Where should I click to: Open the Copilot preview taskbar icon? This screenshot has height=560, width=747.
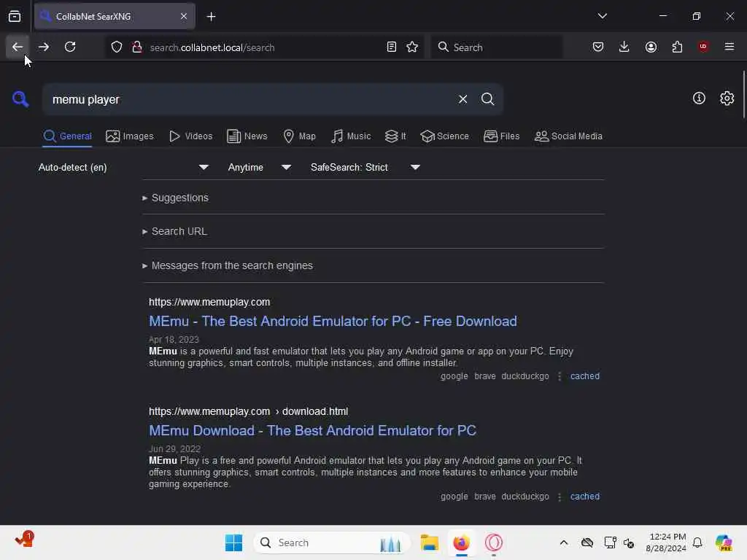click(724, 542)
